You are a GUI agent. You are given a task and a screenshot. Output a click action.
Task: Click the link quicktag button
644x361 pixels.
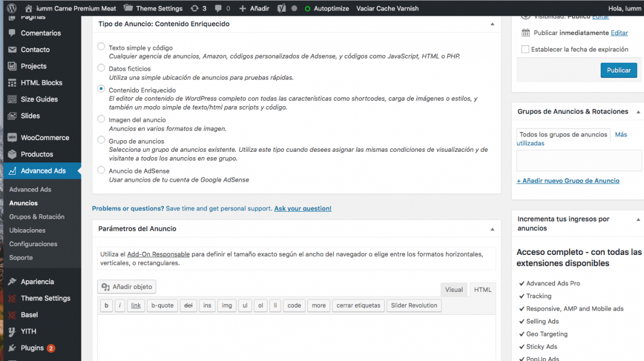click(136, 305)
